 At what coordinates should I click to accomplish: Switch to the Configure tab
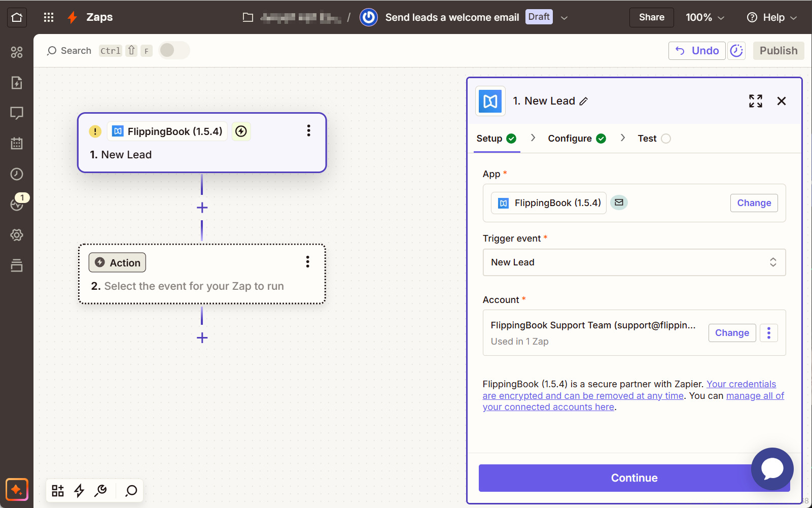[x=577, y=139]
